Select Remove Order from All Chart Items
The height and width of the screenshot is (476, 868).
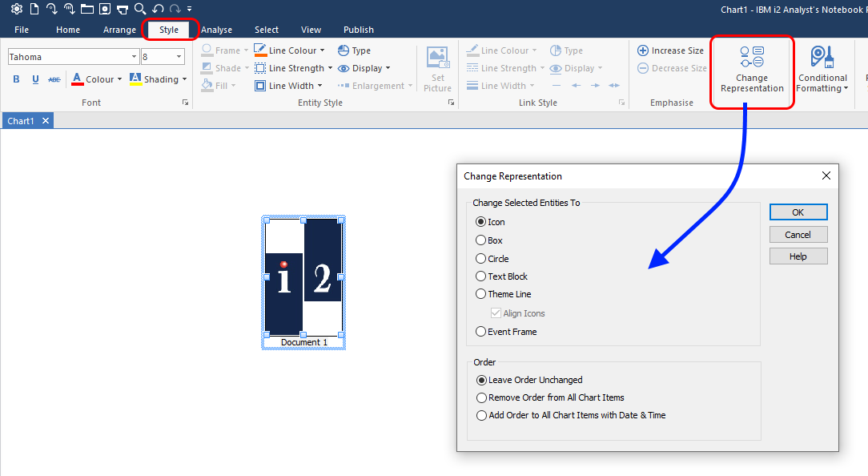pos(481,397)
